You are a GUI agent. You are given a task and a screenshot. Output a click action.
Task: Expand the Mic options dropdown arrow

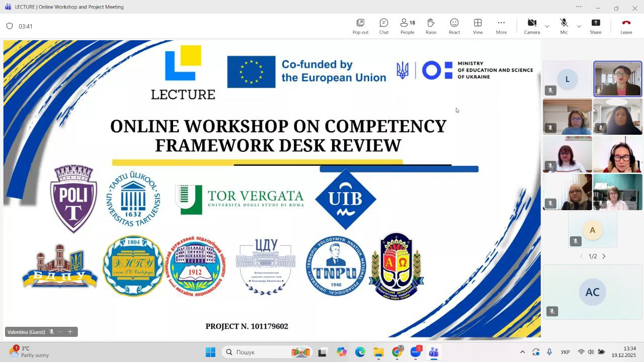pyautogui.click(x=579, y=26)
